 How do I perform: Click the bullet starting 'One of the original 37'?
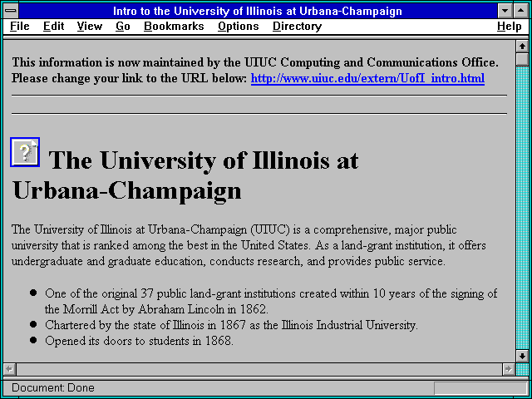271,293
